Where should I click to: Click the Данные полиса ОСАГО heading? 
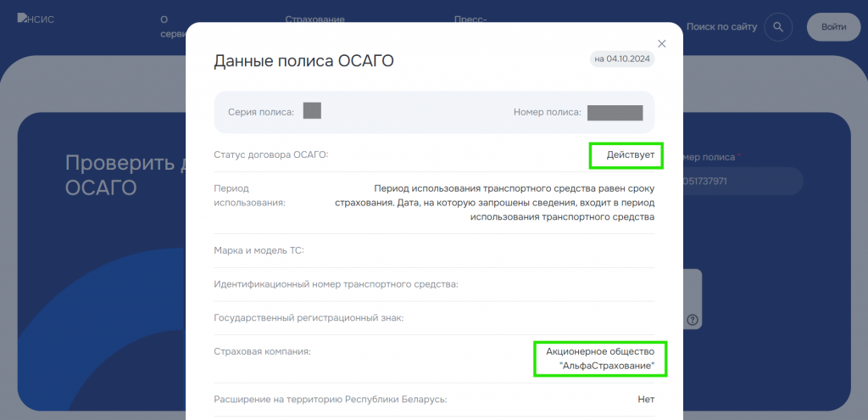tap(303, 61)
